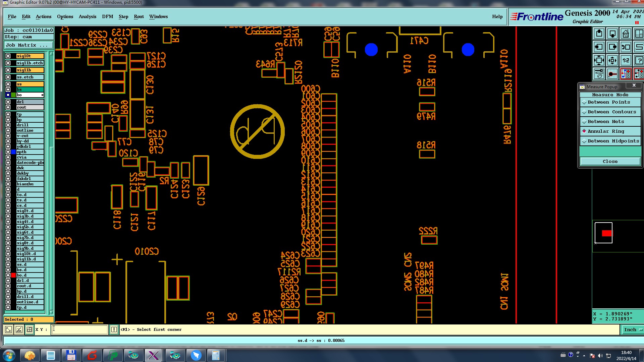Click the pan up arrow icon
The image size is (644, 362).
point(599,34)
